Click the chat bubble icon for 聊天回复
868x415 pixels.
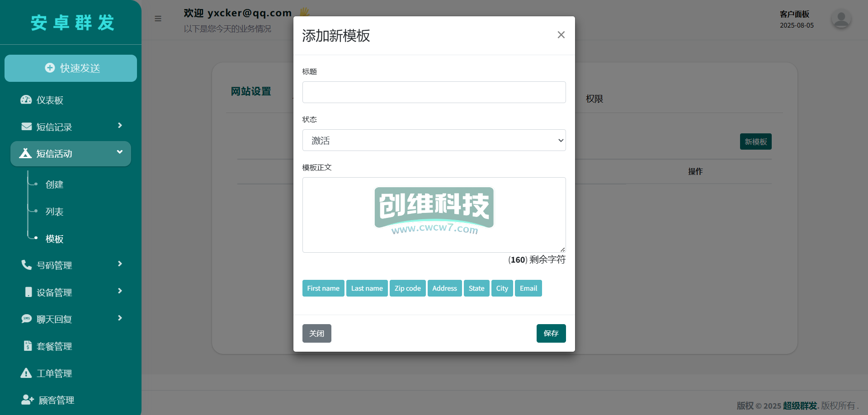(x=27, y=319)
